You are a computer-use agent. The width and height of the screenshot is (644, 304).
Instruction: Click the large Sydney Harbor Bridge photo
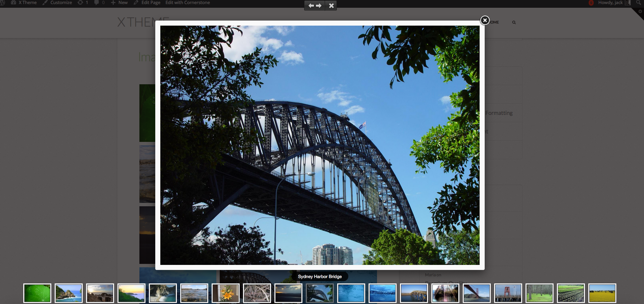coord(320,145)
